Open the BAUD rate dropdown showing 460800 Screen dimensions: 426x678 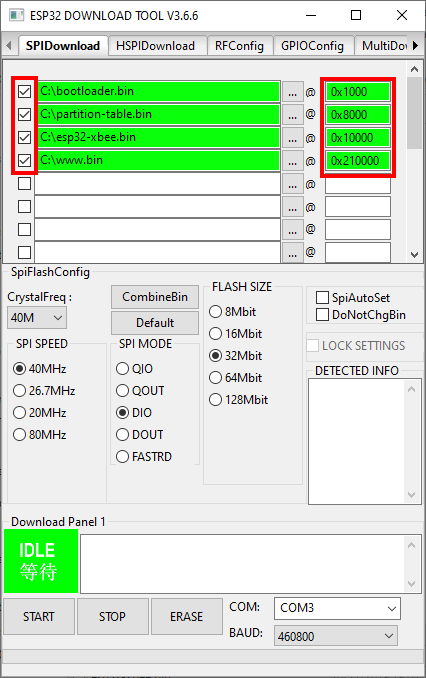[x=336, y=636]
